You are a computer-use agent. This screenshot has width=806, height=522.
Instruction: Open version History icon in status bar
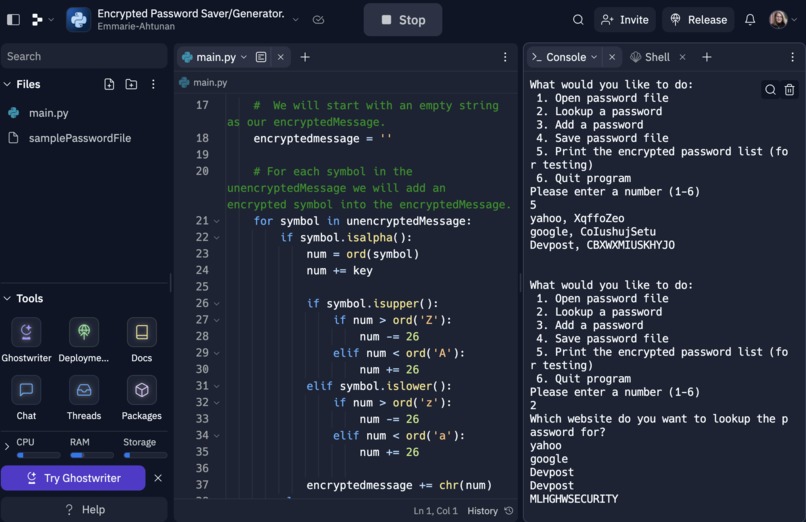point(509,511)
